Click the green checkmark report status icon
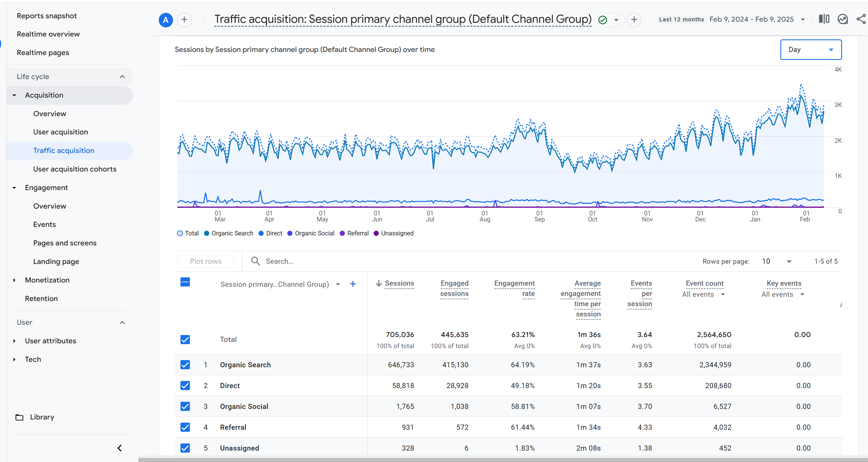Viewport: 868px width, 462px height. (x=603, y=20)
